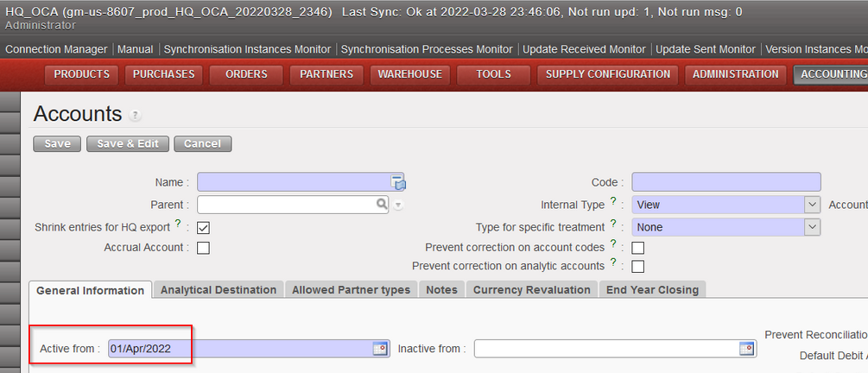
Task: Check Prevent correction on account codes
Action: click(638, 248)
